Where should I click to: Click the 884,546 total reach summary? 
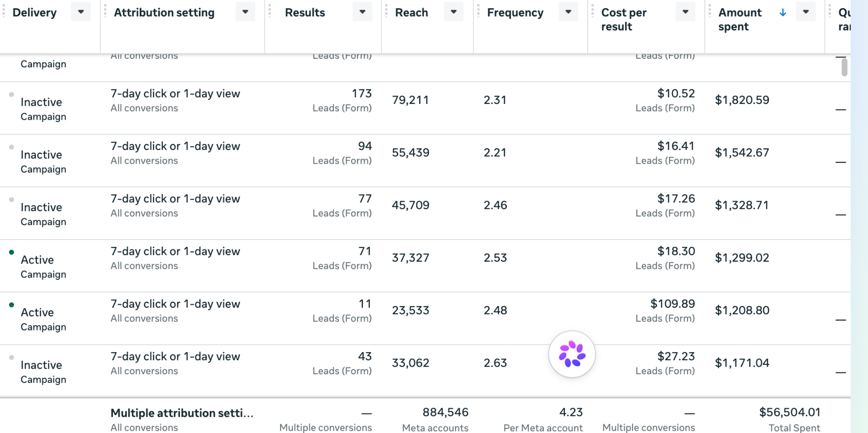[x=445, y=412]
